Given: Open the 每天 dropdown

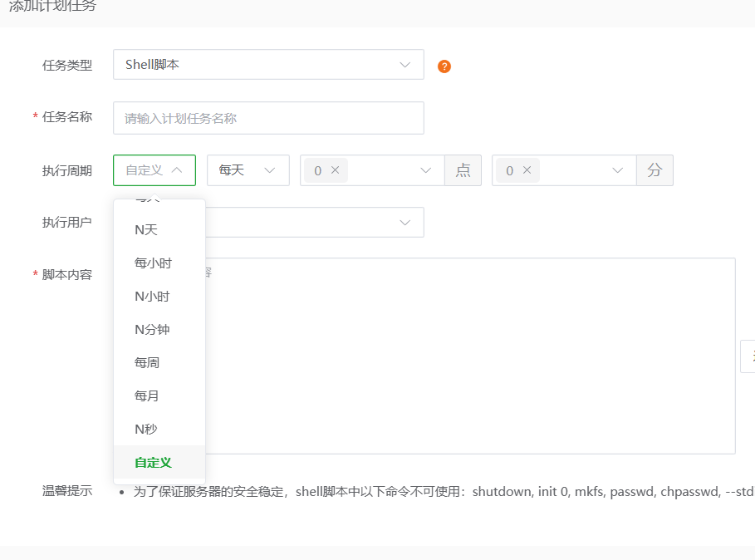Looking at the screenshot, I should pos(248,170).
